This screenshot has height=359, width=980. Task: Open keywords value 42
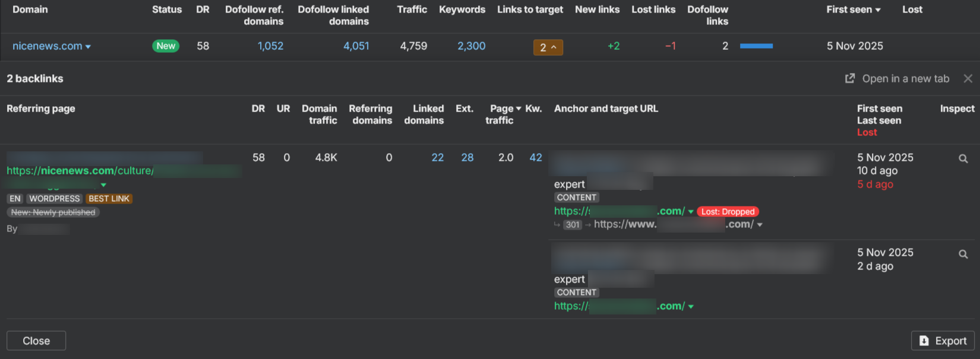536,157
